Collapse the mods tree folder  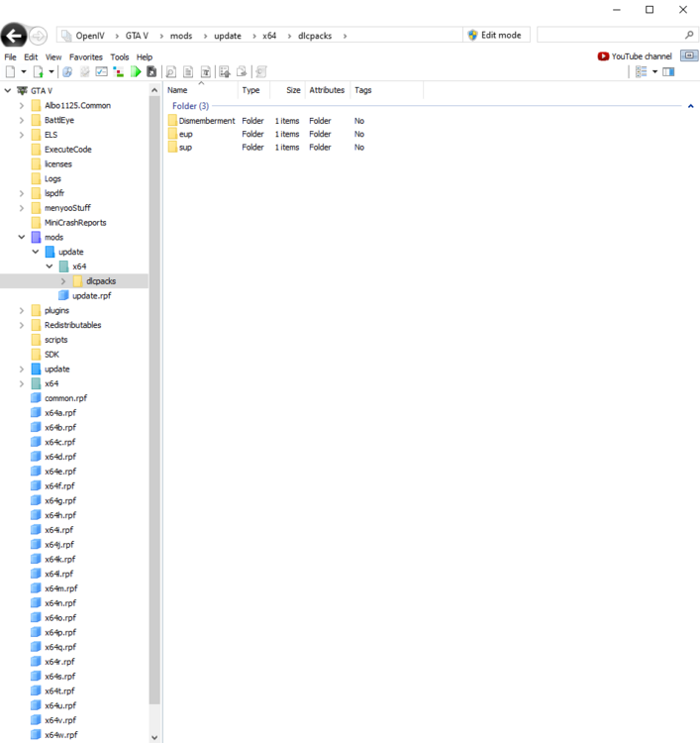(x=22, y=237)
